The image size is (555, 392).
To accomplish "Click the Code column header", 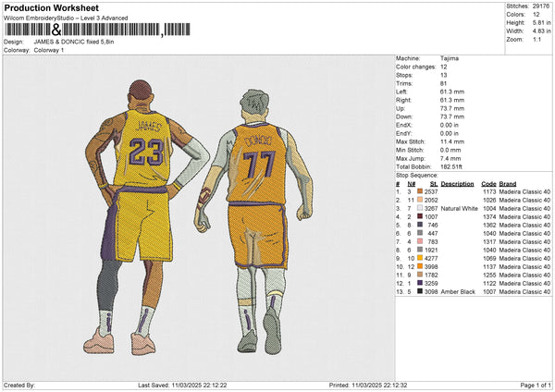I will [488, 183].
